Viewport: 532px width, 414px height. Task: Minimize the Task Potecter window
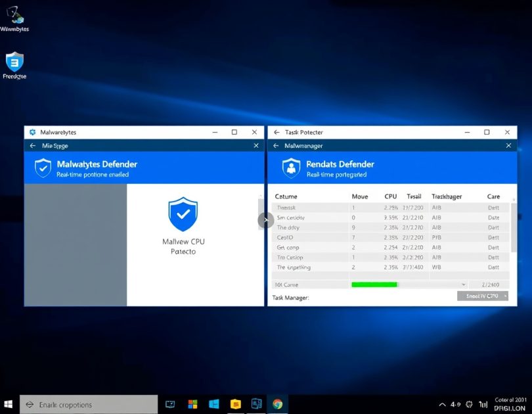(467, 132)
